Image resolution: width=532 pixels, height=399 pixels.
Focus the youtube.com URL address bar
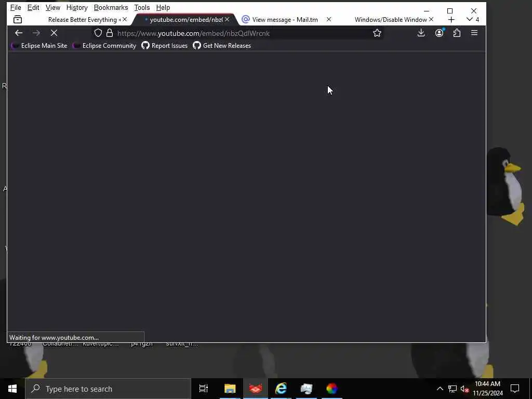pos(237,33)
